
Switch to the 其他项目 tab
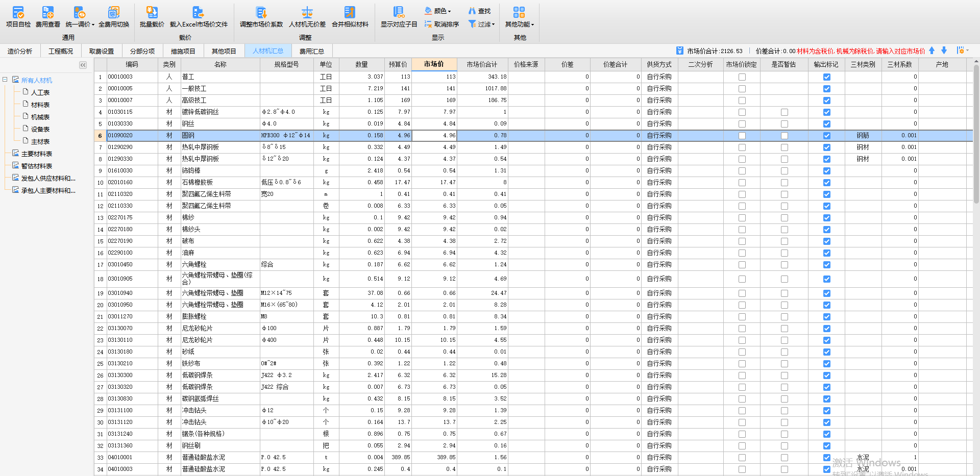(224, 51)
